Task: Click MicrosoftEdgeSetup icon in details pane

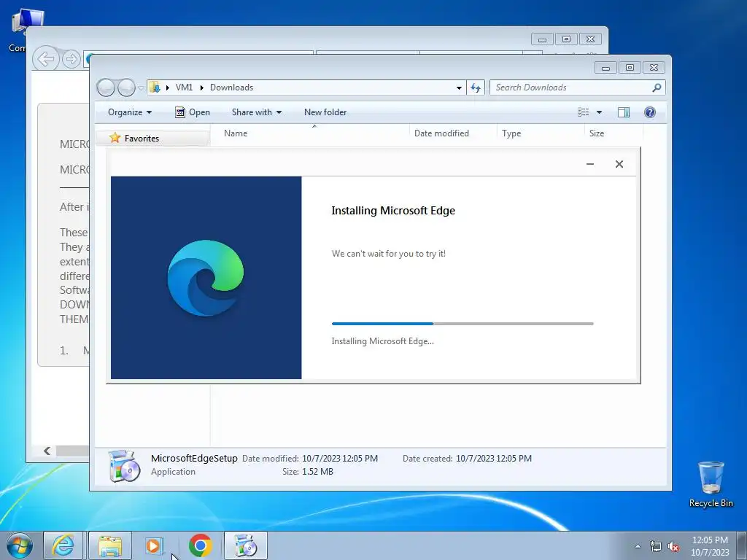Action: pyautogui.click(x=124, y=466)
